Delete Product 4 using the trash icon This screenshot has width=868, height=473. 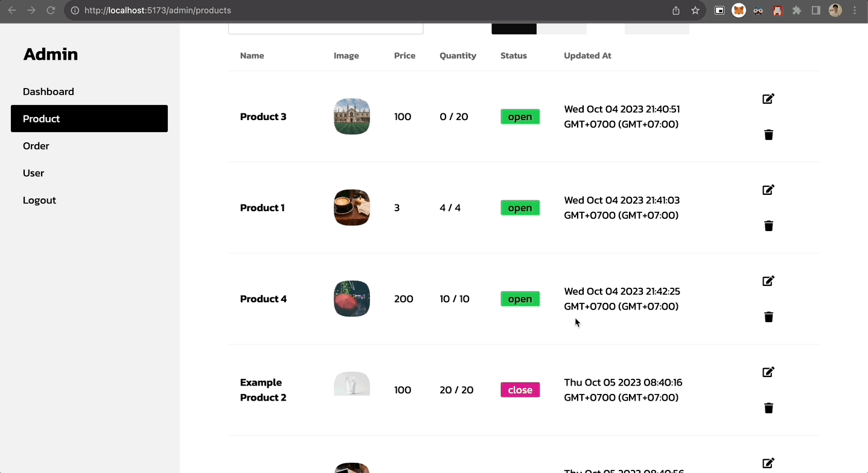coord(768,317)
